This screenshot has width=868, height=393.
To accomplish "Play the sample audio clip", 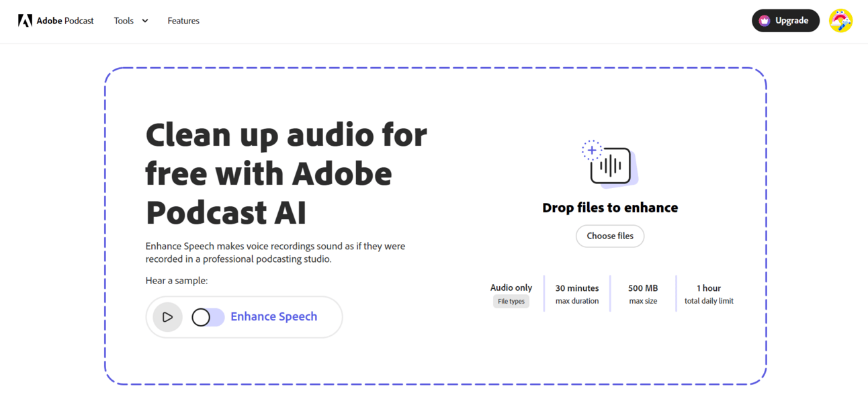I will (x=167, y=317).
